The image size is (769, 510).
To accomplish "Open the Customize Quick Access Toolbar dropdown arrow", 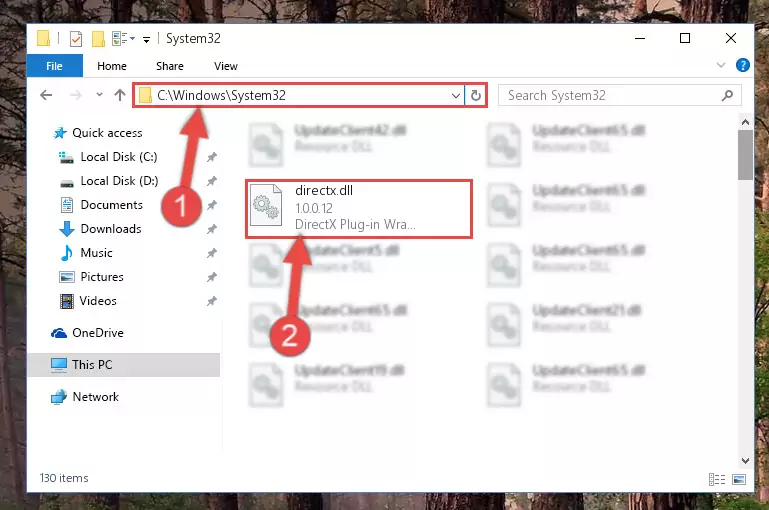I will click(146, 39).
